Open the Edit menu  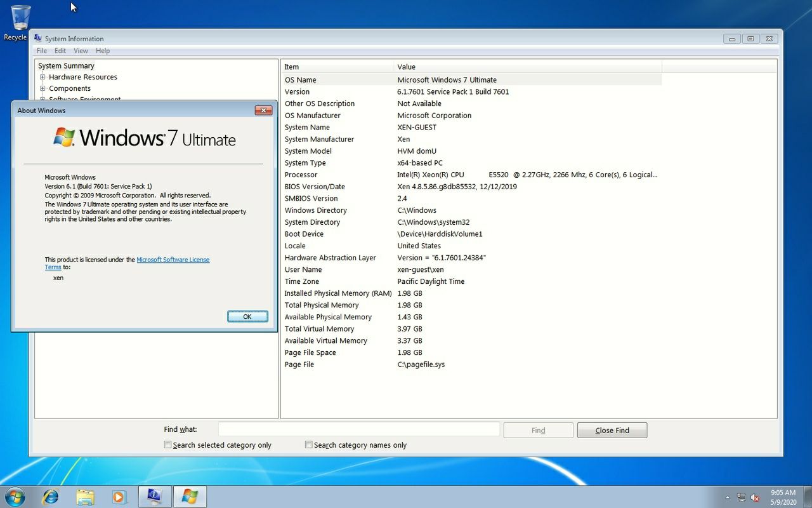point(60,51)
